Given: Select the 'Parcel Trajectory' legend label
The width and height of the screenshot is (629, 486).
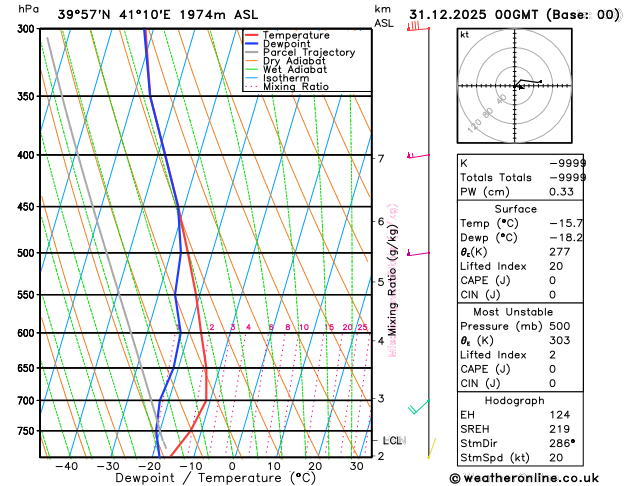Looking at the screenshot, I should tap(309, 53).
